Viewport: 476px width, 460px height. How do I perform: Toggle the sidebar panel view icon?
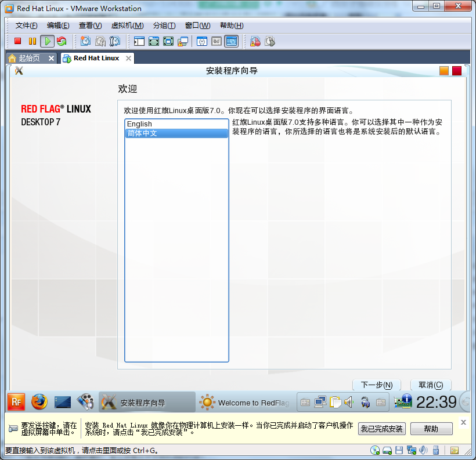click(x=139, y=41)
